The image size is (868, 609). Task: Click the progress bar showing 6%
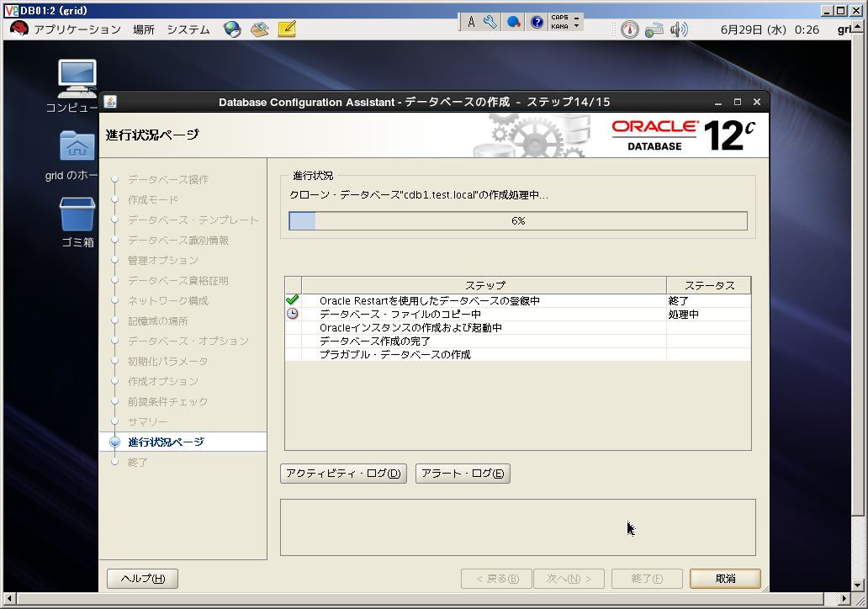pos(518,221)
